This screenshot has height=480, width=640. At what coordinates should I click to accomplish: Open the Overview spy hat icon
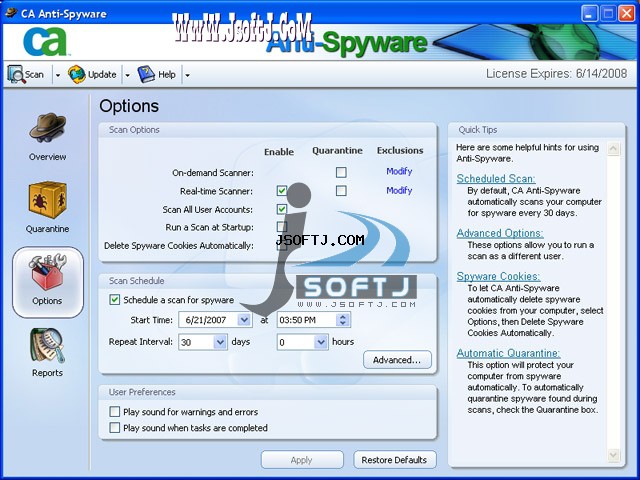47,128
